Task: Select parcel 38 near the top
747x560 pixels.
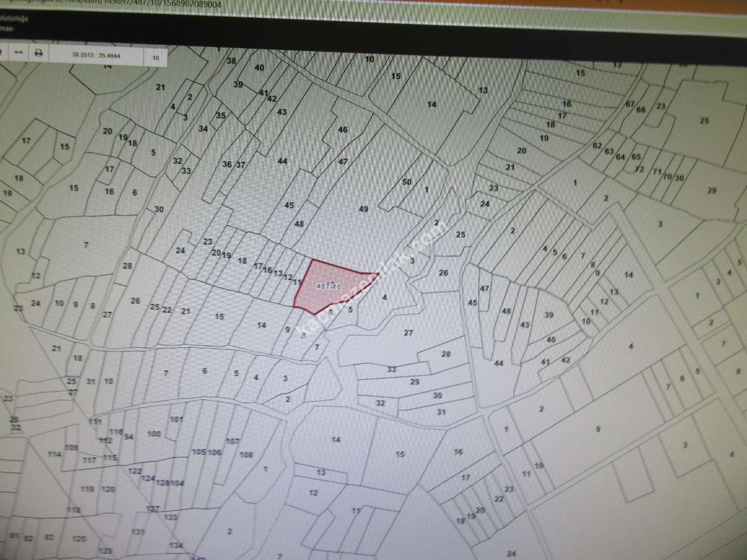Action: pos(231,61)
